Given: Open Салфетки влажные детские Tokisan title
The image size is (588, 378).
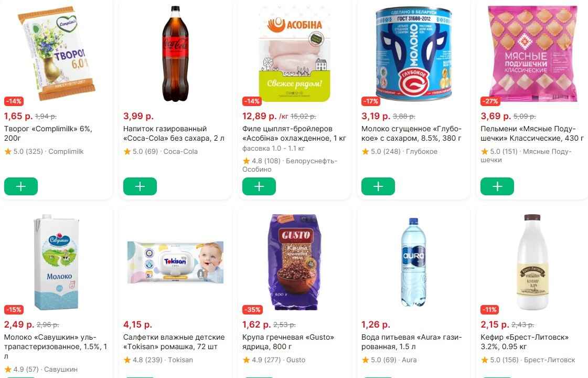Looking at the screenshot, I should pyautogui.click(x=174, y=342).
